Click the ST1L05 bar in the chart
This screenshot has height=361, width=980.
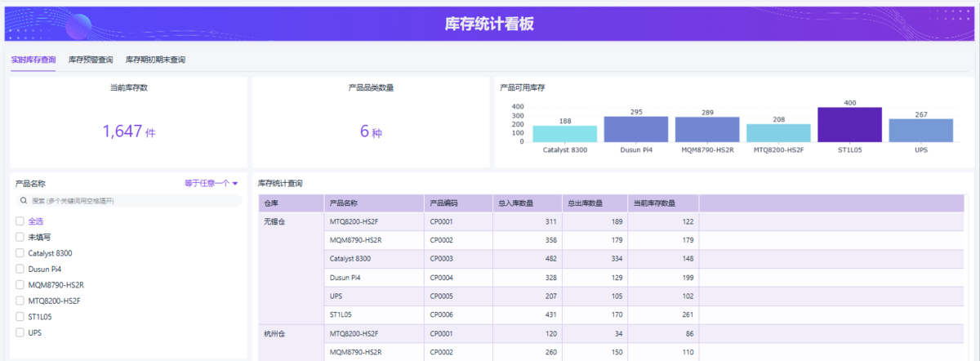849,125
